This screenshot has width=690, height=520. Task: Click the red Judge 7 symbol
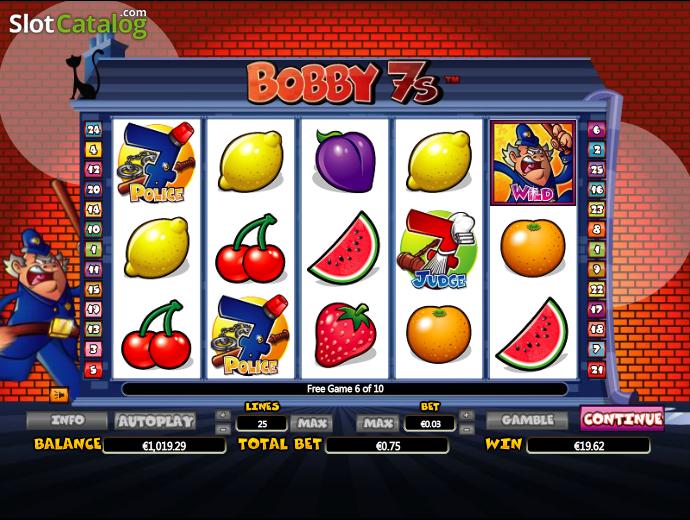point(438,249)
